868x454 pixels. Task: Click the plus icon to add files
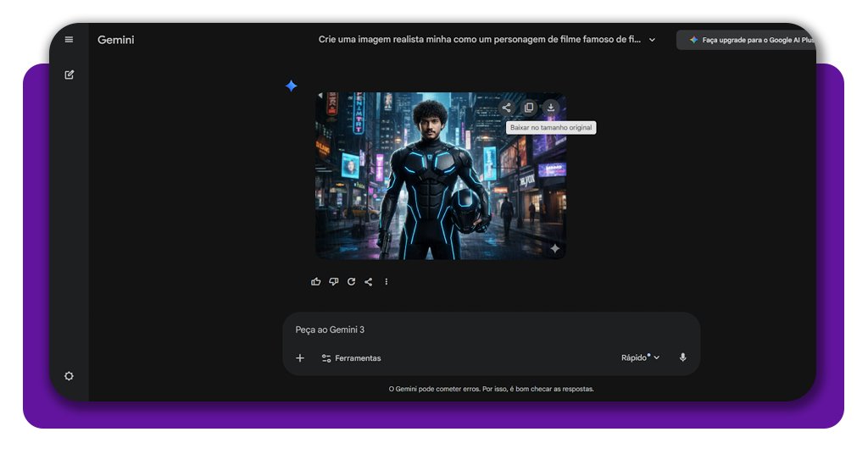pos(300,358)
